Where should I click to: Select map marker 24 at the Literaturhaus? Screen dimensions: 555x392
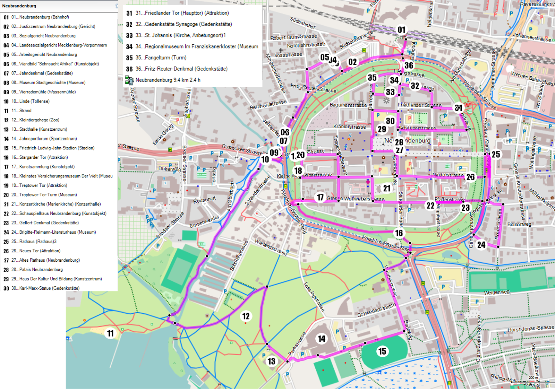(x=481, y=245)
